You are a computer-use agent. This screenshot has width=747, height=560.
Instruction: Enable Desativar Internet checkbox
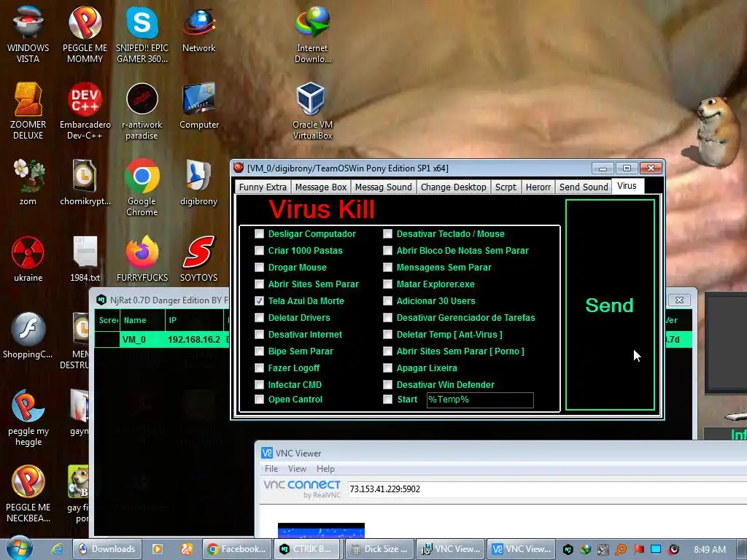coord(259,334)
